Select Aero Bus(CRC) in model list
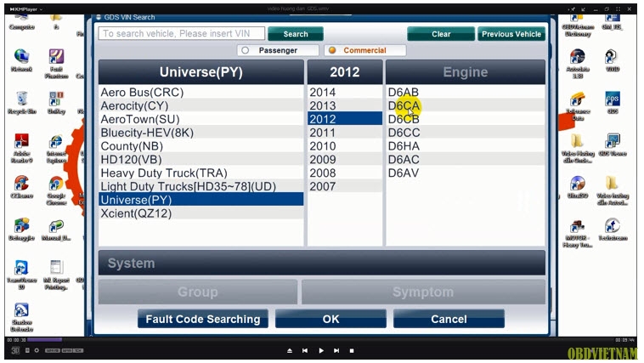Image resolution: width=644 pixels, height=363 pixels. point(201,92)
